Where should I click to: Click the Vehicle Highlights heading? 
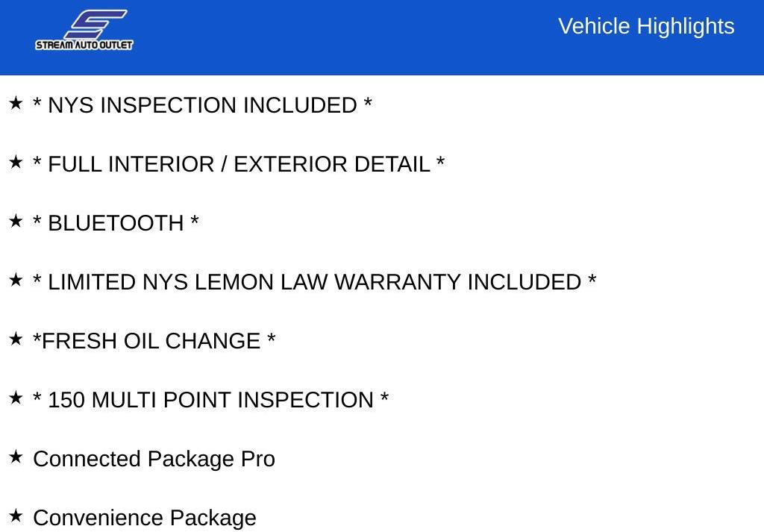pyautogui.click(x=646, y=26)
